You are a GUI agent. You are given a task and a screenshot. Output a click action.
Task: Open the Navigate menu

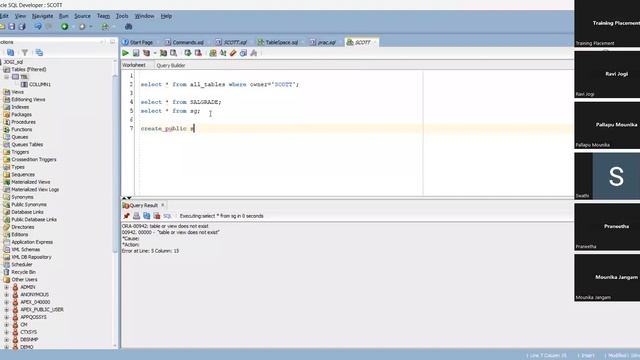pyautogui.click(x=42, y=16)
